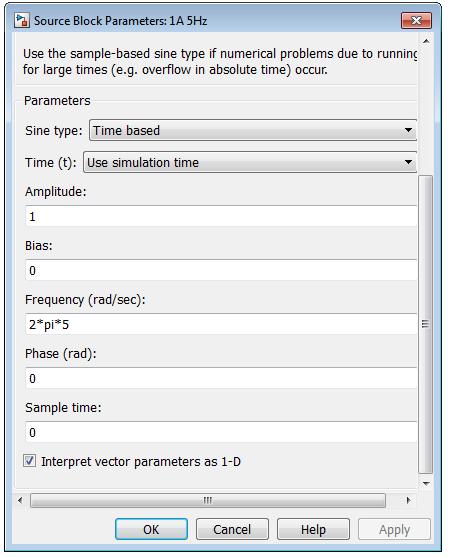Click the vertical scrollbar up arrow
The width and height of the screenshot is (449, 557).
pos(426,41)
